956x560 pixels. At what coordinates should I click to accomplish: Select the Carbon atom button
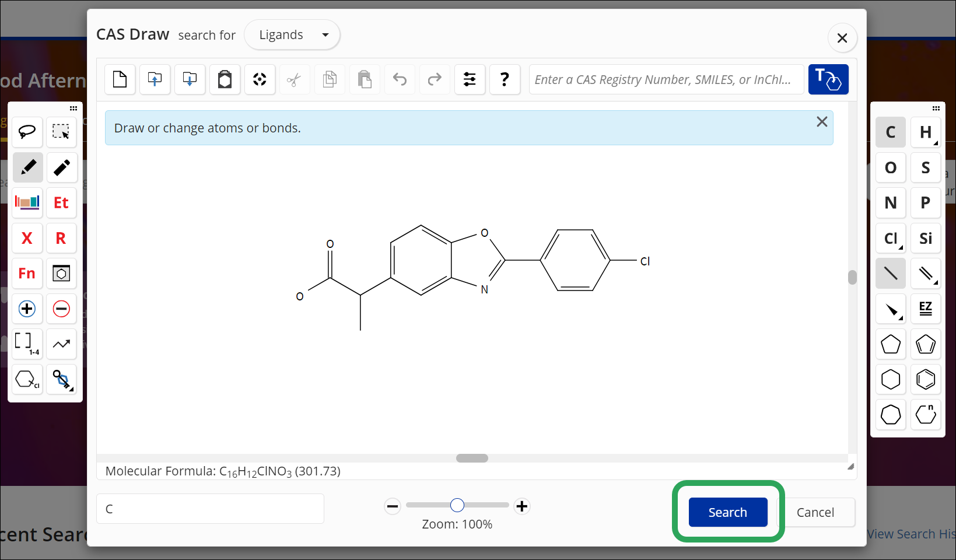point(890,132)
